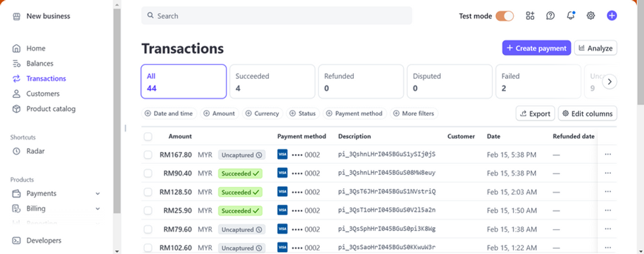
Task: Open more options for RM79.60 row
Action: pyautogui.click(x=608, y=228)
